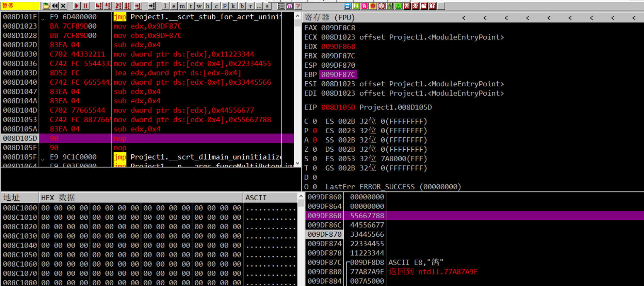
Task: Click the red '爱' toolbar icon
Action: point(415,6)
